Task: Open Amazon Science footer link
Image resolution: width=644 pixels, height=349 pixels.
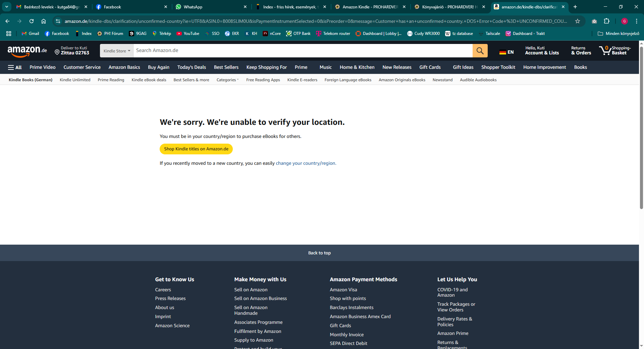Action: pyautogui.click(x=172, y=326)
